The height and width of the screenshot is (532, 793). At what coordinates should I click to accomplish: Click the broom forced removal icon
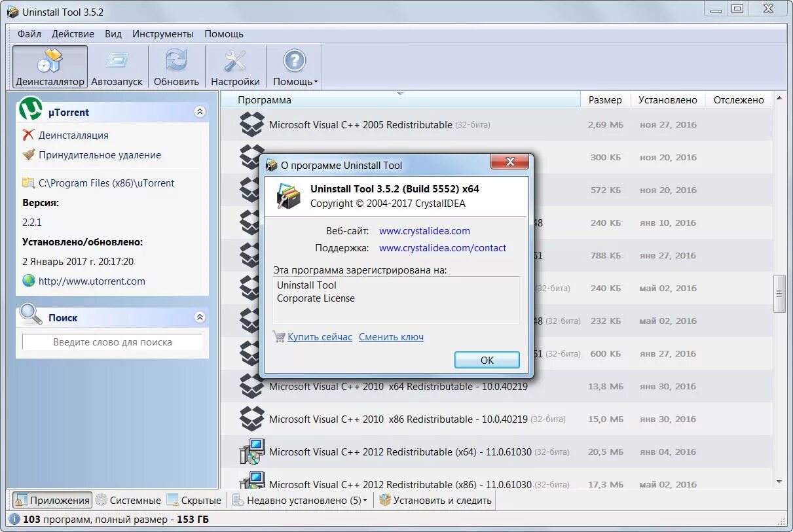click(x=28, y=154)
